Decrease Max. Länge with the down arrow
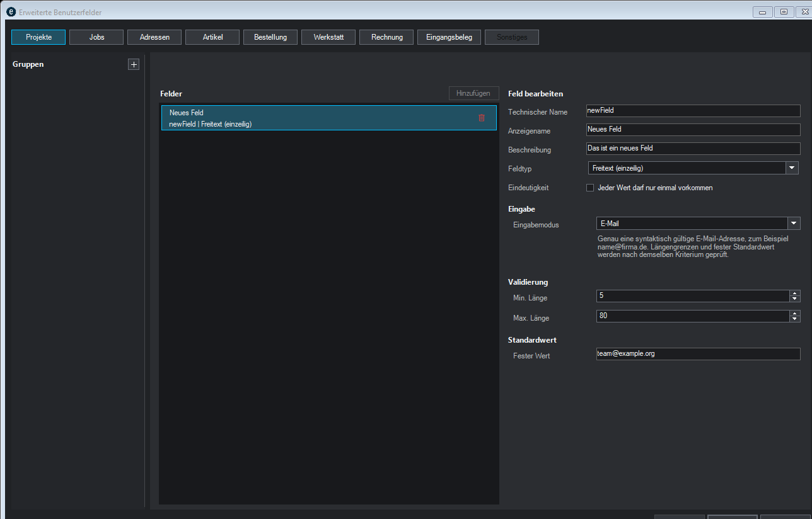 point(795,319)
